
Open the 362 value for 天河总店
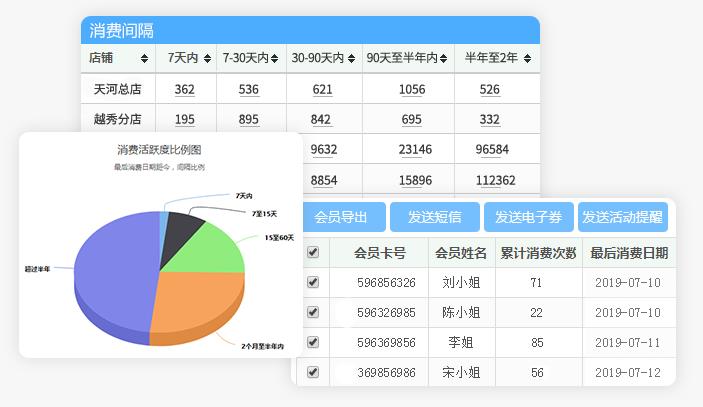[184, 90]
